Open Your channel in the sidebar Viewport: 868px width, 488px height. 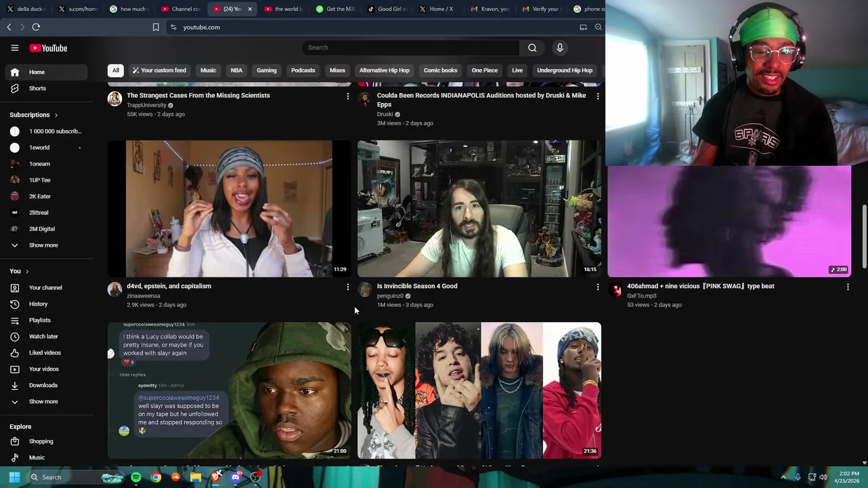[x=44, y=287]
